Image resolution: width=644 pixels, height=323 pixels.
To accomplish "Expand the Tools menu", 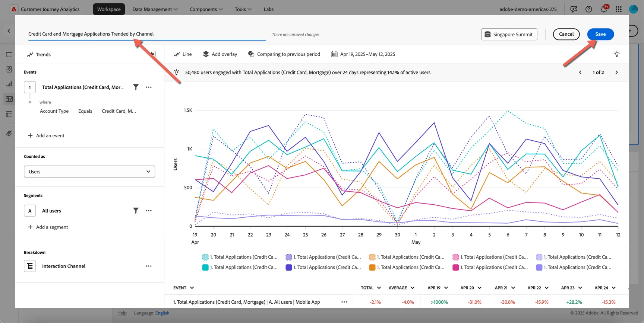I will pos(243,9).
